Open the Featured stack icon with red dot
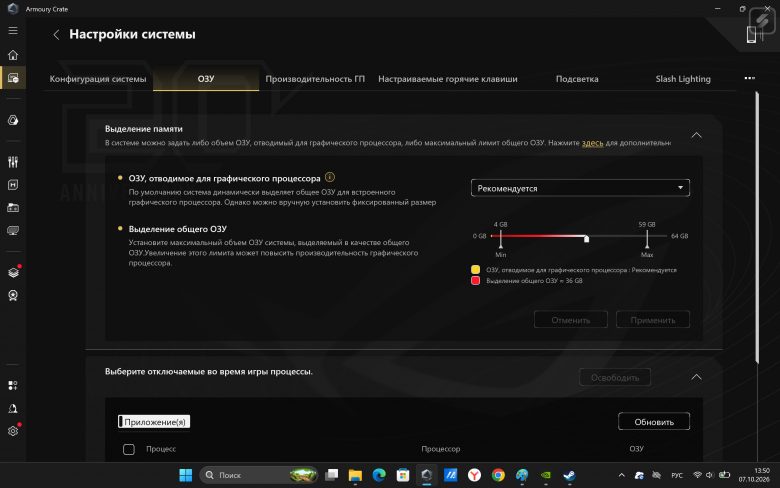Viewport: 780px width, 488px height. tap(13, 272)
